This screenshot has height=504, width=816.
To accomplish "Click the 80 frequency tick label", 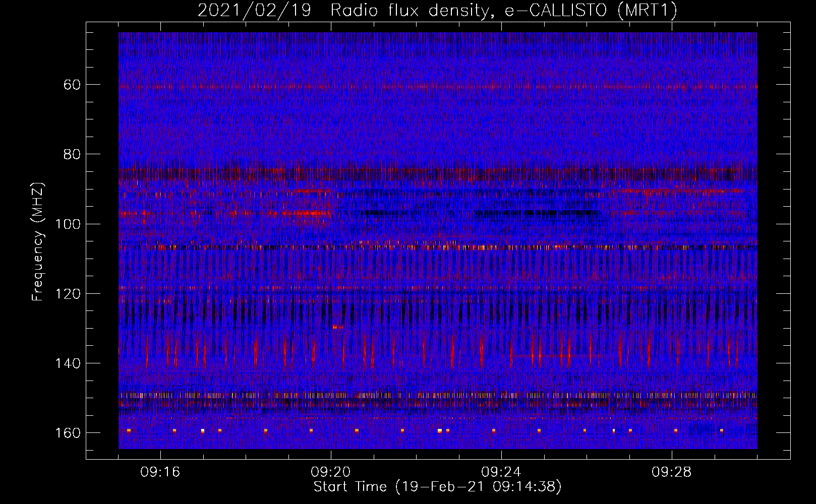I will [x=72, y=154].
